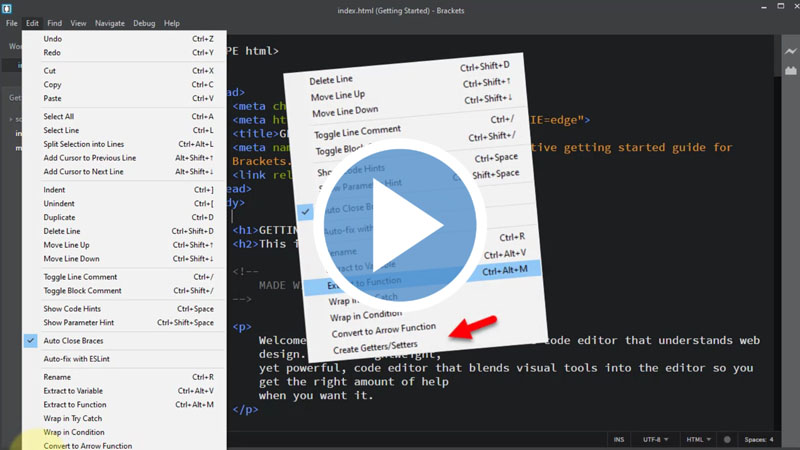The width and height of the screenshot is (800, 450).
Task: Toggle Auto Close Braces option
Action: [71, 341]
